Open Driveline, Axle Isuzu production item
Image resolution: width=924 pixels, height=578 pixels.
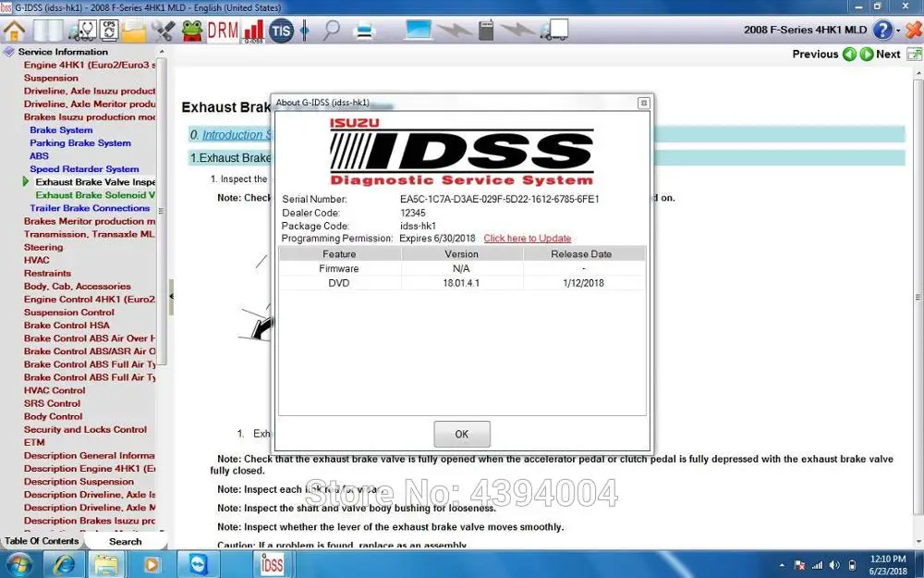click(x=90, y=91)
